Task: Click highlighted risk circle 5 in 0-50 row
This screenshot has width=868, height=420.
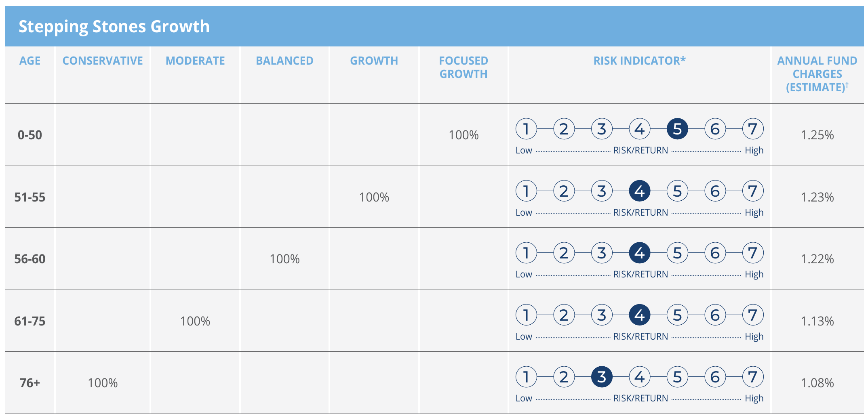Action: click(677, 129)
